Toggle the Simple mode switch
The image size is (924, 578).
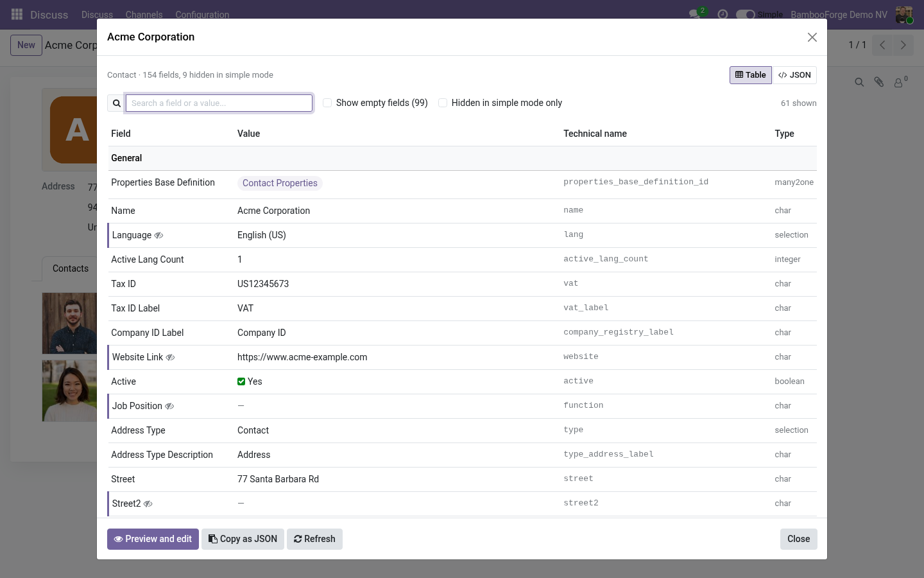pos(746,14)
